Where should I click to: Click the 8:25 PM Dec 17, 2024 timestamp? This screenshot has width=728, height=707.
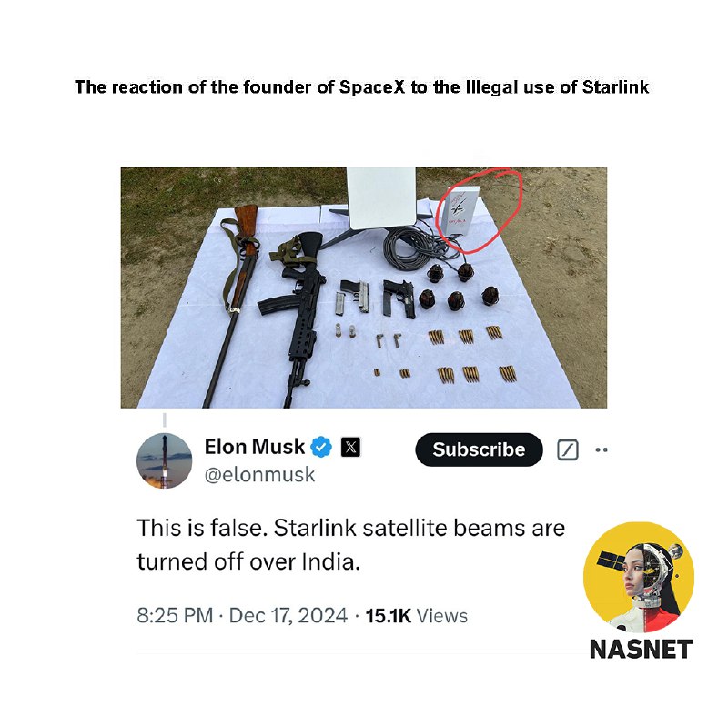(x=242, y=616)
